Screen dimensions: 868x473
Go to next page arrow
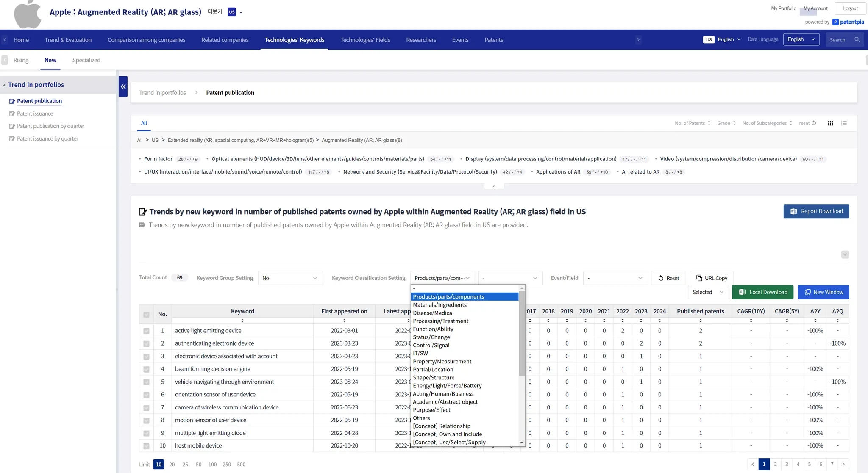(843, 464)
